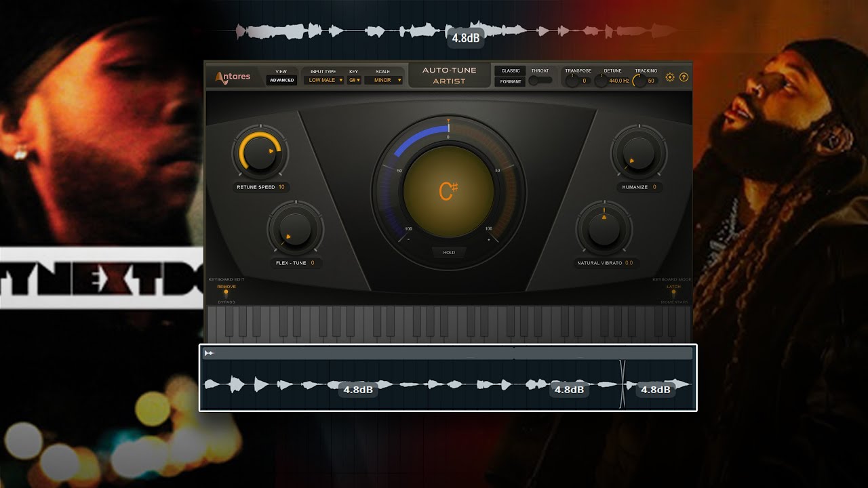The width and height of the screenshot is (868, 488).
Task: Click the BYPASS label under Keyboard Edit
Action: 226,302
